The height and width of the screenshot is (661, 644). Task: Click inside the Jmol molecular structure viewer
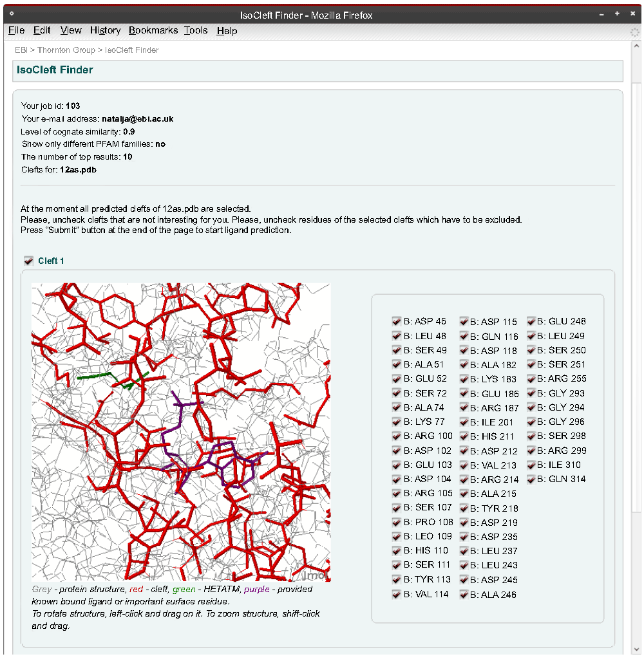pyautogui.click(x=181, y=432)
